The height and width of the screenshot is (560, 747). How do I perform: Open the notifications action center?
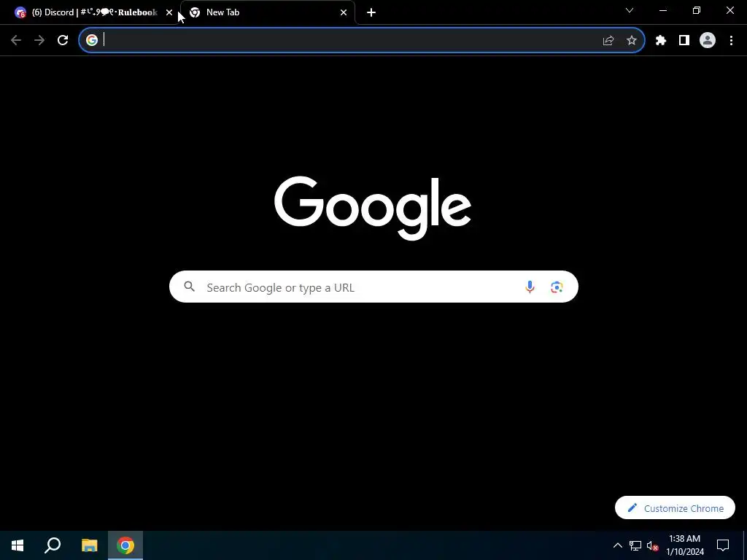[723, 545]
